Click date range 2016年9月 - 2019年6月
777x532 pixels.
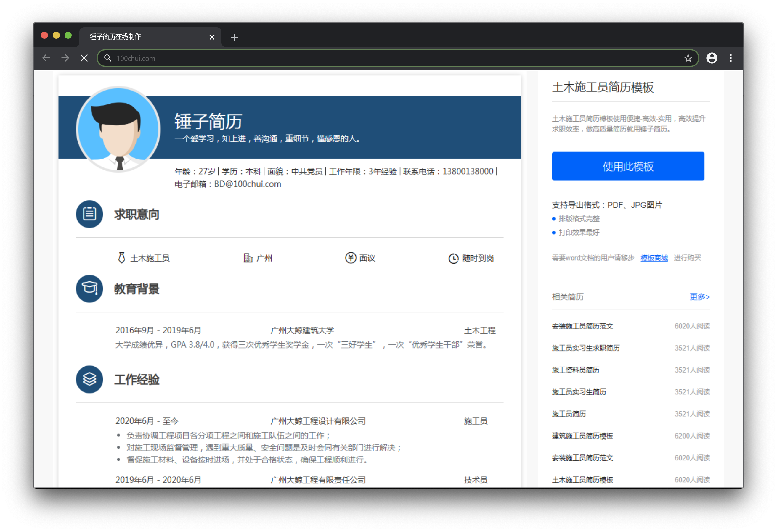tap(158, 330)
